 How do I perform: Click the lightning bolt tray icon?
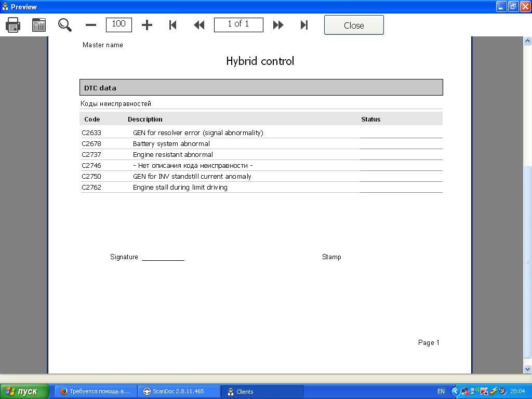494,392
